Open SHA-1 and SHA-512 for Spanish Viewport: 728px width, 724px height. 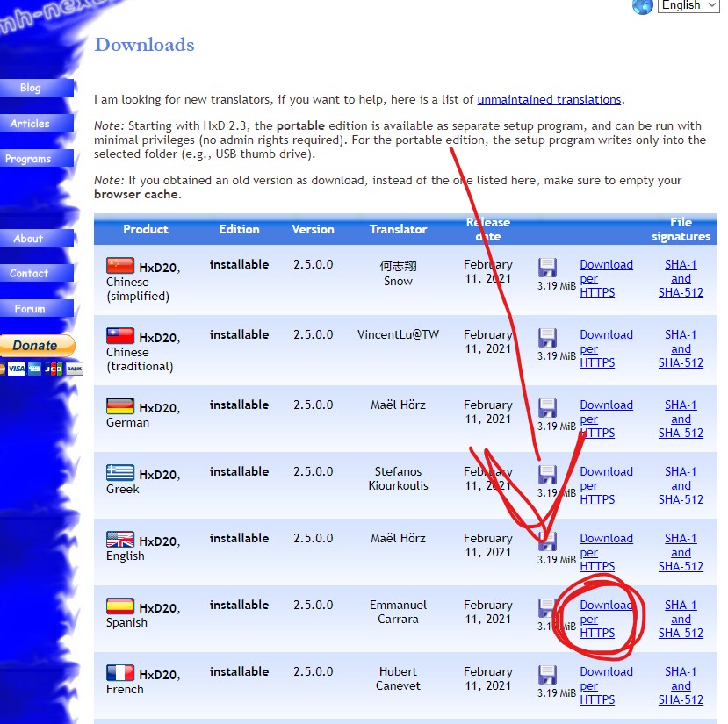[x=681, y=619]
